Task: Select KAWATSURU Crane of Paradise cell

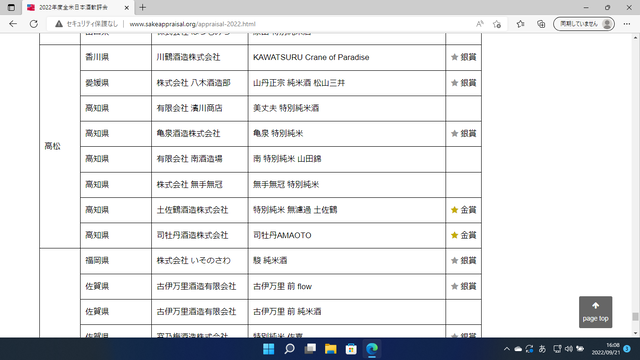Action: coord(347,58)
